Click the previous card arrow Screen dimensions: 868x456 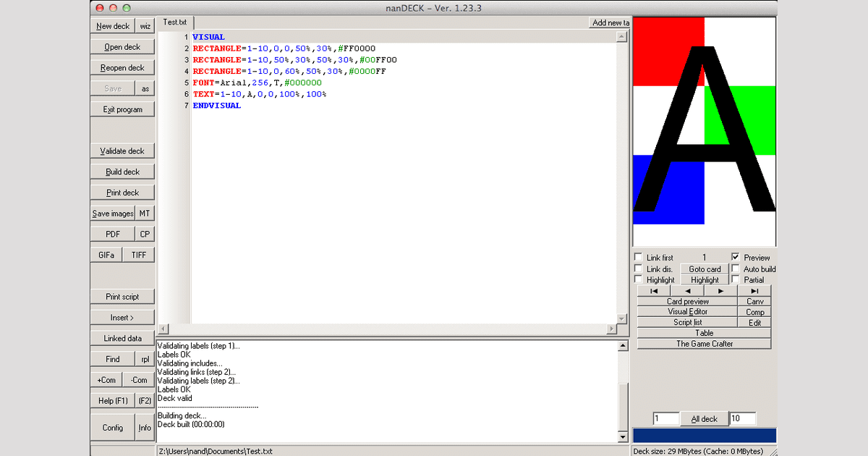coord(687,290)
